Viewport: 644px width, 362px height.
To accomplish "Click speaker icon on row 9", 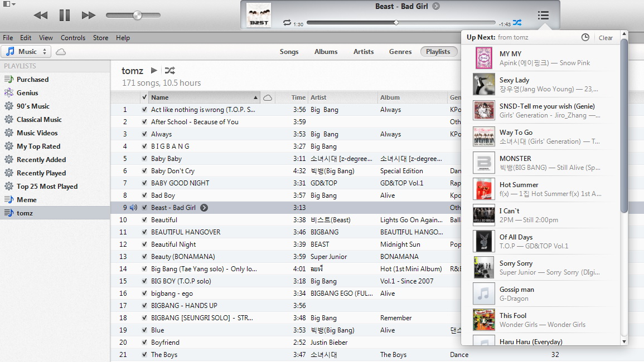I will coord(133,208).
